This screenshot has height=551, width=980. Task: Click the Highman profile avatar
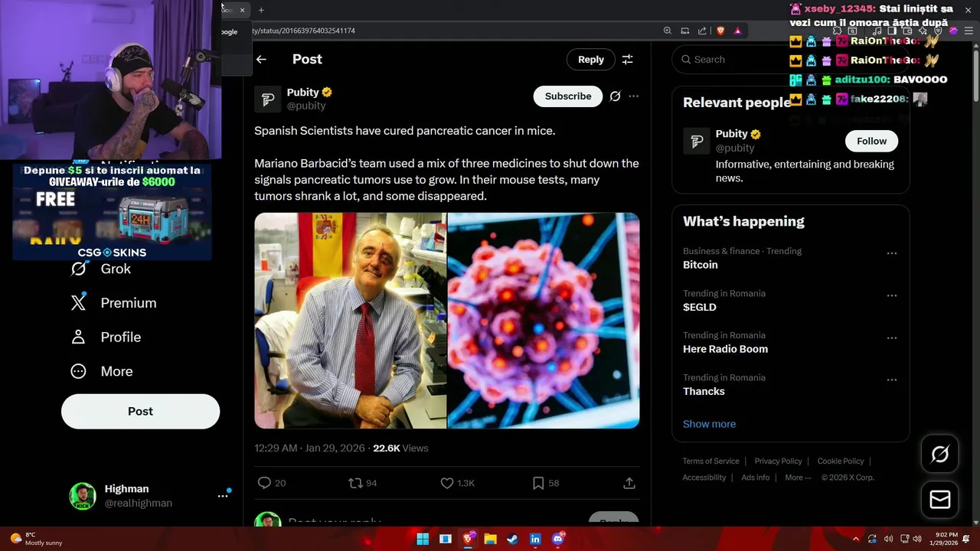[83, 496]
